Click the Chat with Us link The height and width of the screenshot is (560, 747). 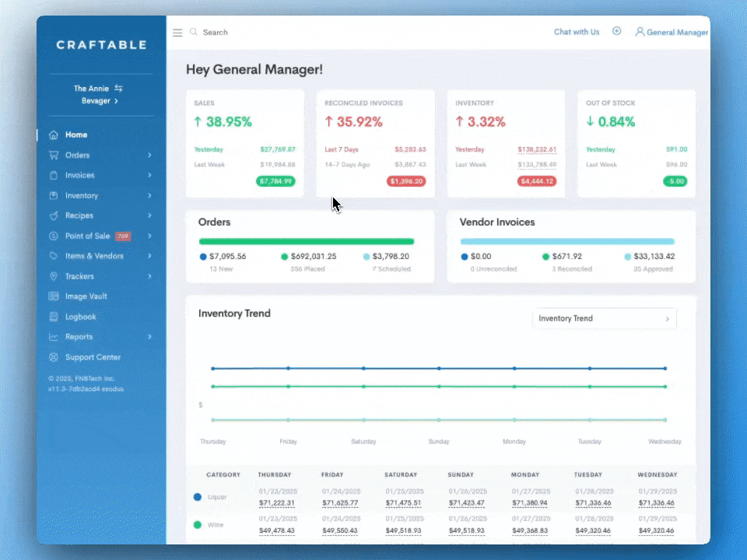tap(577, 32)
